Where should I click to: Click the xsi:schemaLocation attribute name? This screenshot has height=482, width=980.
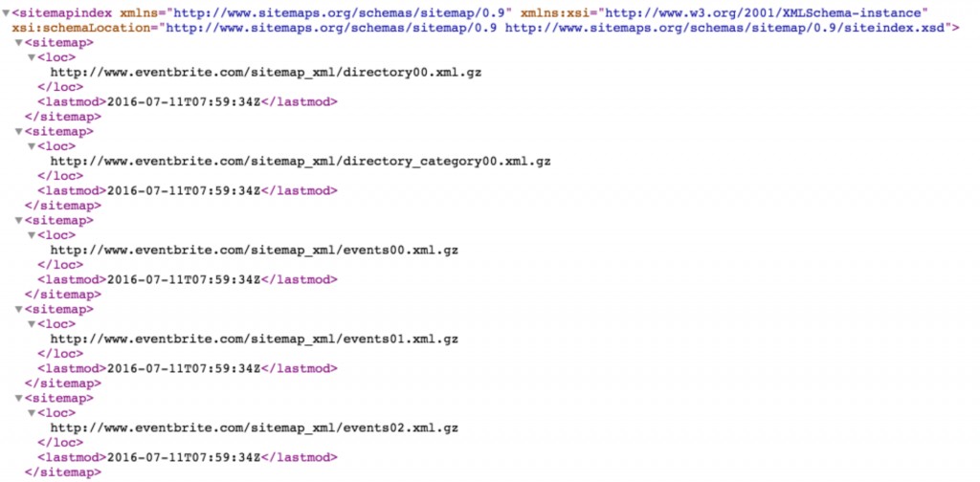pos(83,28)
